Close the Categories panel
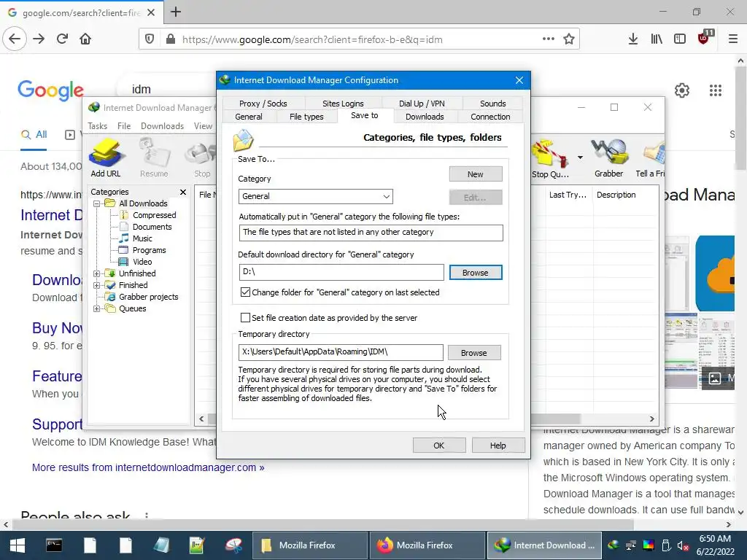 pos(183,192)
